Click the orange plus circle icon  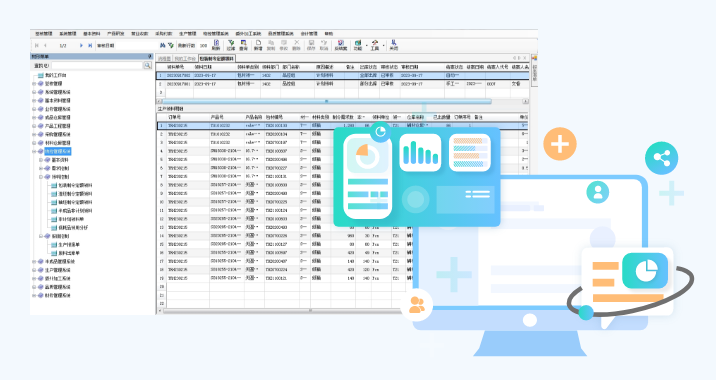(559, 144)
